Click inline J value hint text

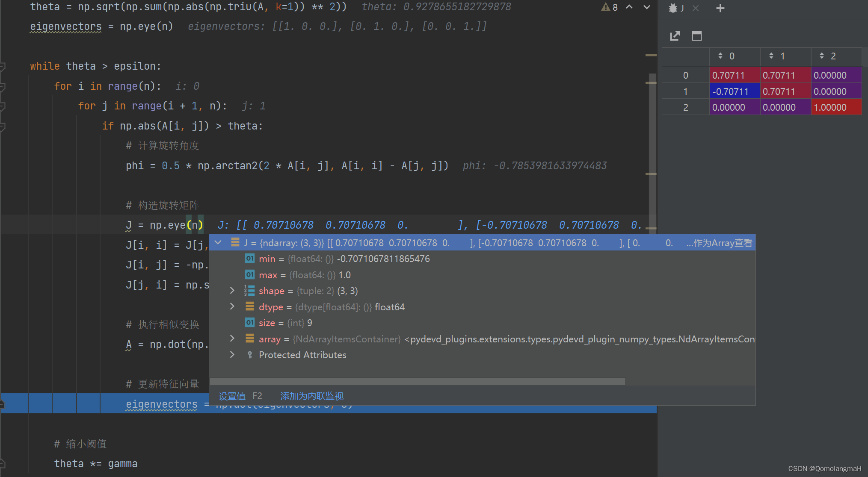pos(430,225)
